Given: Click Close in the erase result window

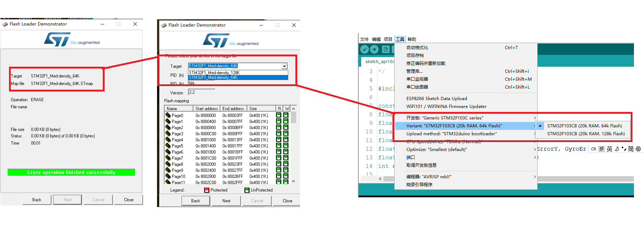Looking at the screenshot, I should click(129, 200).
